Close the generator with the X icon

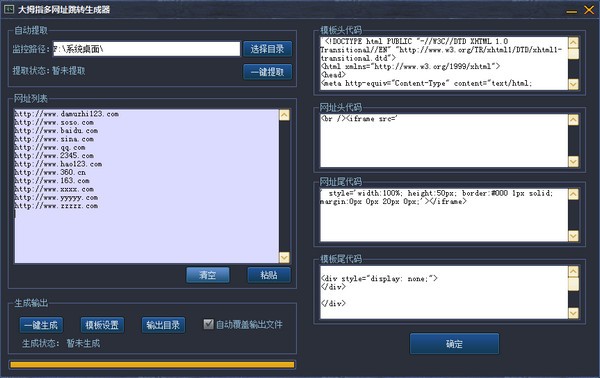[589, 10]
